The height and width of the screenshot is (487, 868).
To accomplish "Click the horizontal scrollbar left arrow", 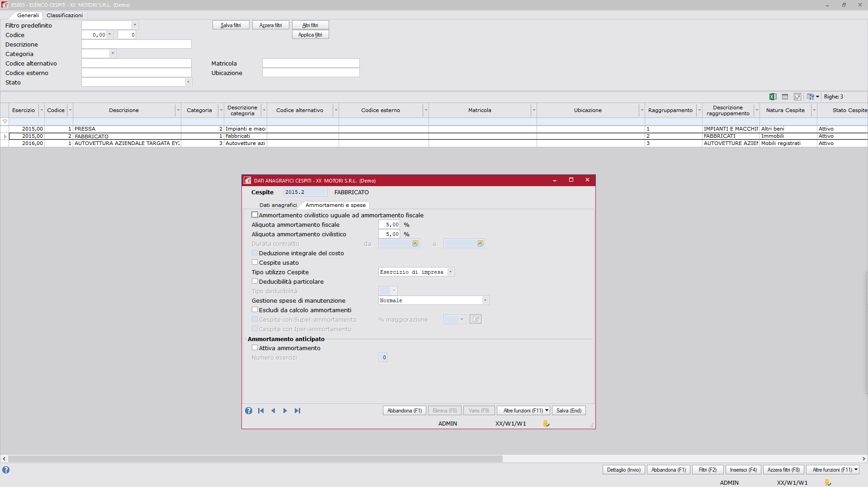I will (4, 459).
